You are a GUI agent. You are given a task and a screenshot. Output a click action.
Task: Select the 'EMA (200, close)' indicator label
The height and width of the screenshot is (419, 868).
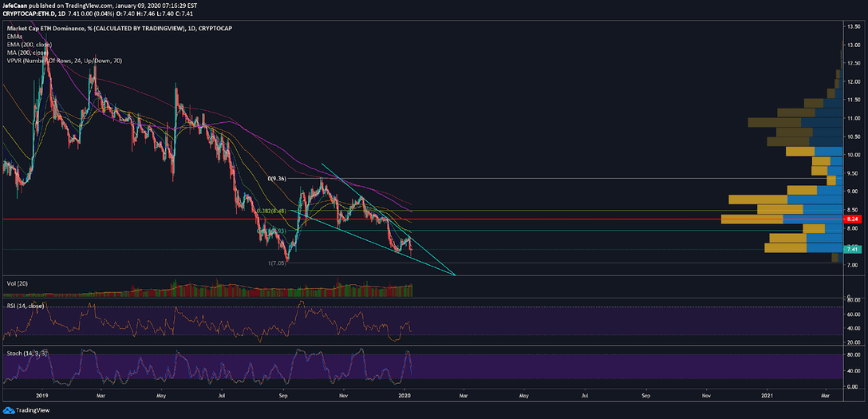28,44
